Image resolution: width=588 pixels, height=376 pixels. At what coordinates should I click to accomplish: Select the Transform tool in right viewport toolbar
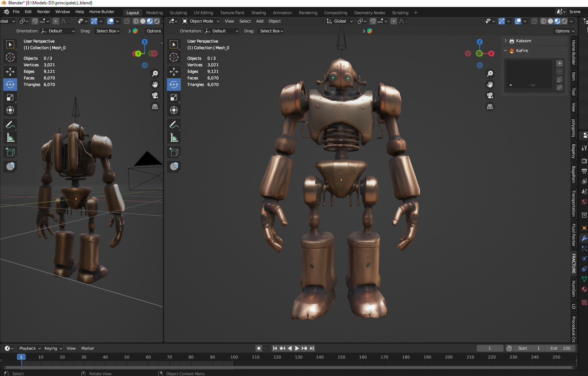pyautogui.click(x=174, y=110)
